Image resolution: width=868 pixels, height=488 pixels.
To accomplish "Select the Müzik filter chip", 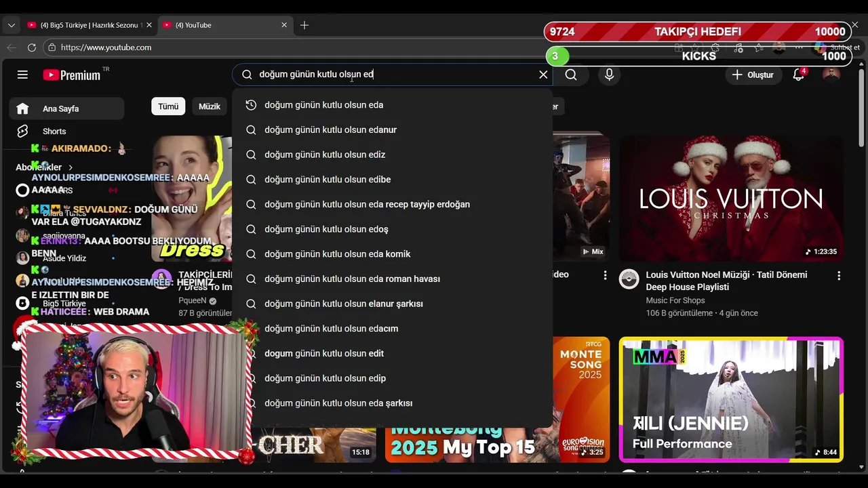I will 210,106.
